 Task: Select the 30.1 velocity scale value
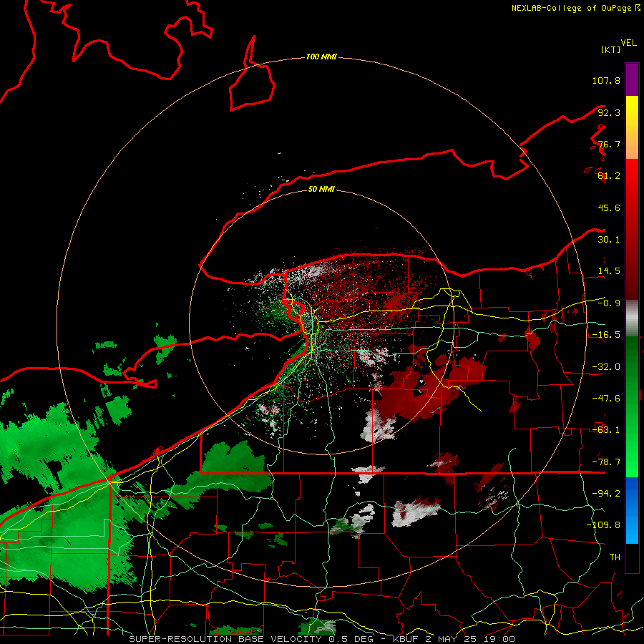point(609,240)
